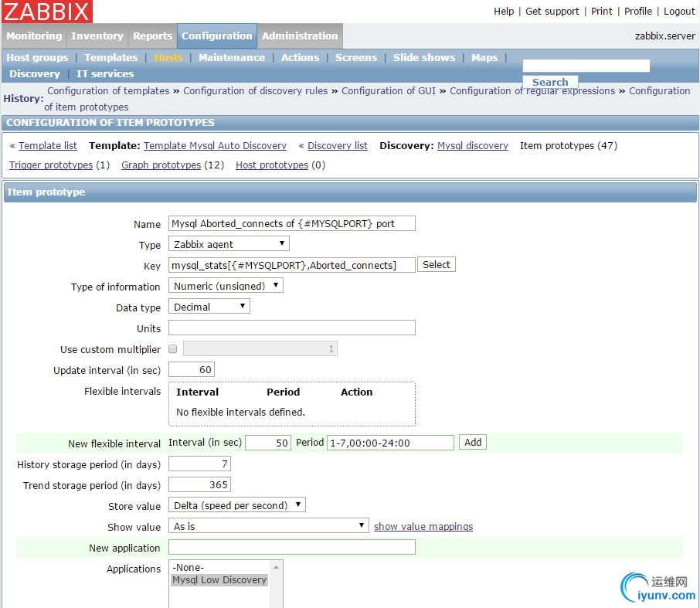Select the Configuration menu tab
Screen dimensions: 700x608
[217, 36]
